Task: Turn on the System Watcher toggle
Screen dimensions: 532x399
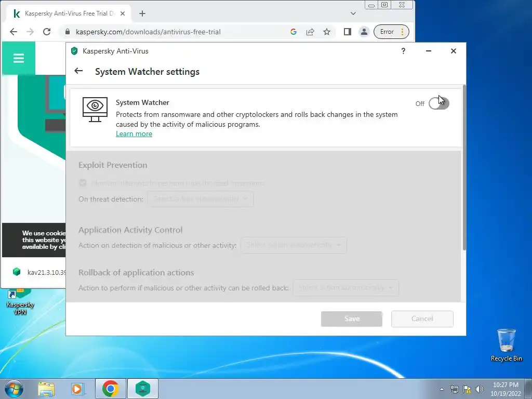Action: 438,103
